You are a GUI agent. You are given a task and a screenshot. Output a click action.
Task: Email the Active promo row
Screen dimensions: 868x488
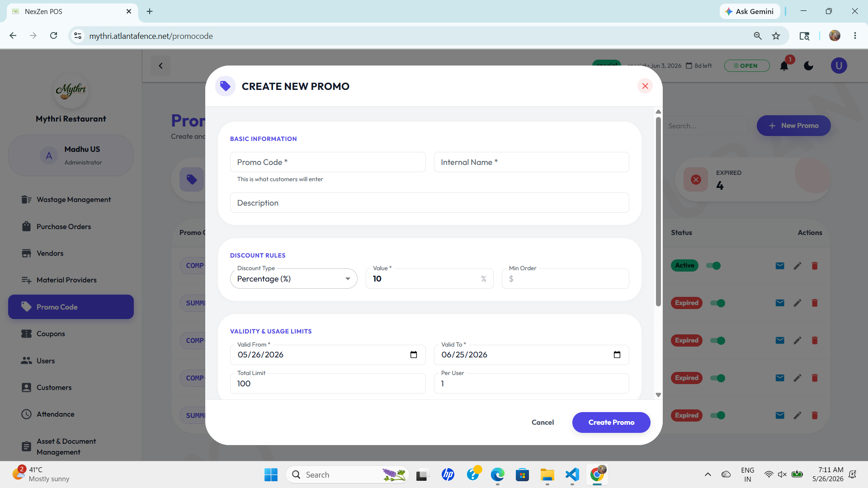coord(780,266)
